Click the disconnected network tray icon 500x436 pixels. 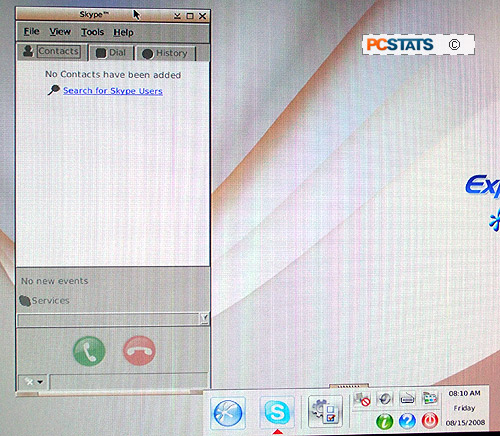[x=362, y=399]
